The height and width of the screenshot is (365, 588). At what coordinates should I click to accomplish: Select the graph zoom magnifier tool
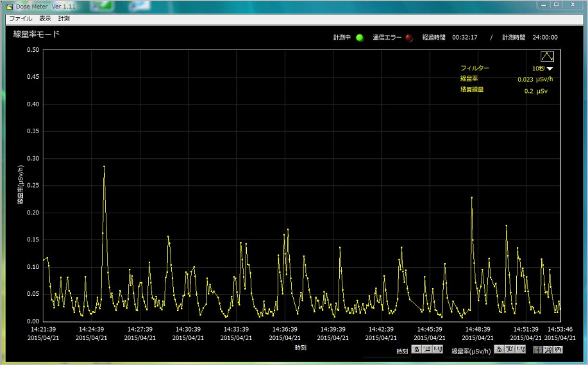pyautogui.click(x=548, y=350)
